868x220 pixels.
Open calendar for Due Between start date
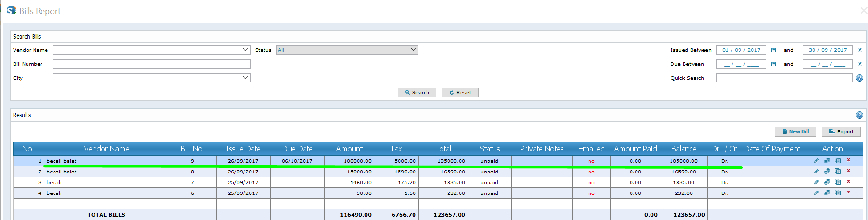coord(773,64)
